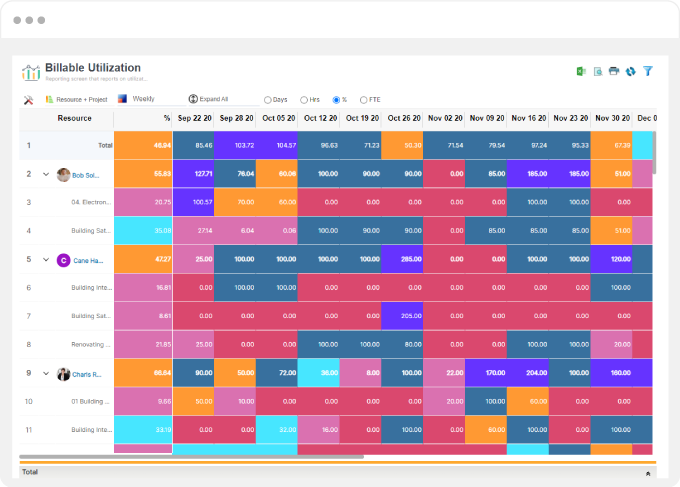The width and height of the screenshot is (680, 487).
Task: Sort by Resource column header
Action: [x=75, y=118]
